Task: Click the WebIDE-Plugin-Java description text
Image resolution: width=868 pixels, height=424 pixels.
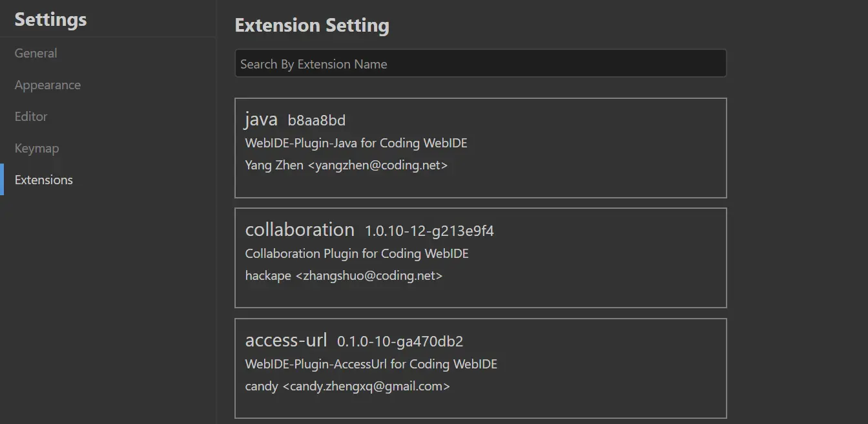Action: tap(356, 143)
